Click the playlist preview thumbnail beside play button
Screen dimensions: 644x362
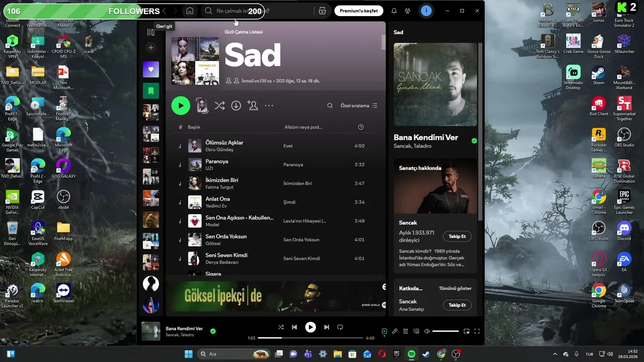point(202,106)
